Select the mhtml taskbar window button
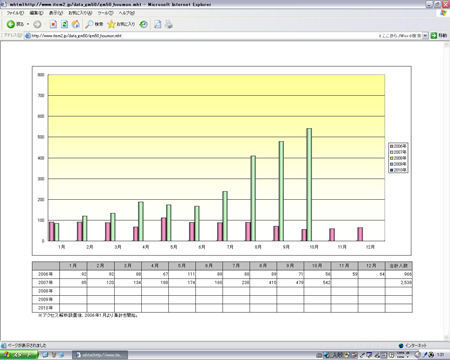Viewport: 450px width, 360px height. [x=100, y=355]
